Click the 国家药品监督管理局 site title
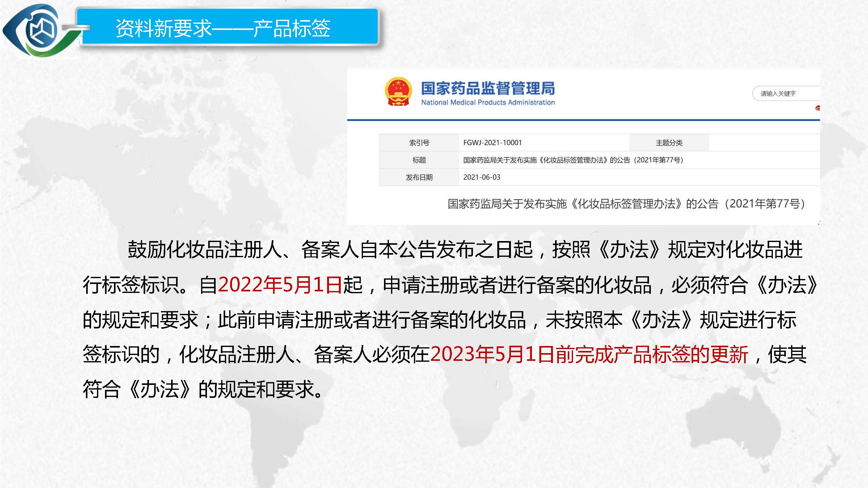This screenshot has height=488, width=868. click(487, 88)
